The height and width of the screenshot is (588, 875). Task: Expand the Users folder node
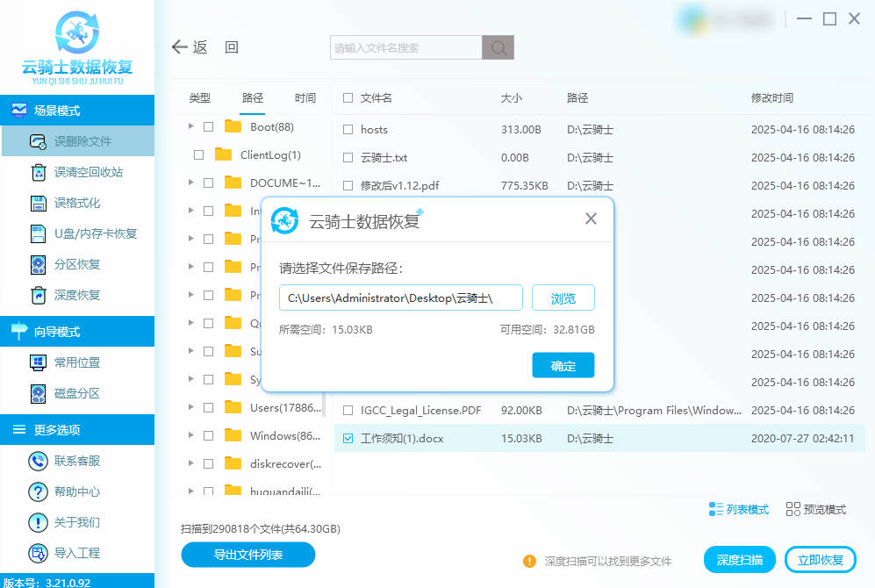tap(190, 406)
